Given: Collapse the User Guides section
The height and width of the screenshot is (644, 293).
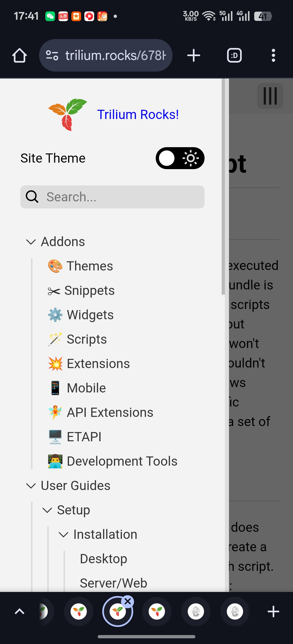Looking at the screenshot, I should click(x=31, y=486).
